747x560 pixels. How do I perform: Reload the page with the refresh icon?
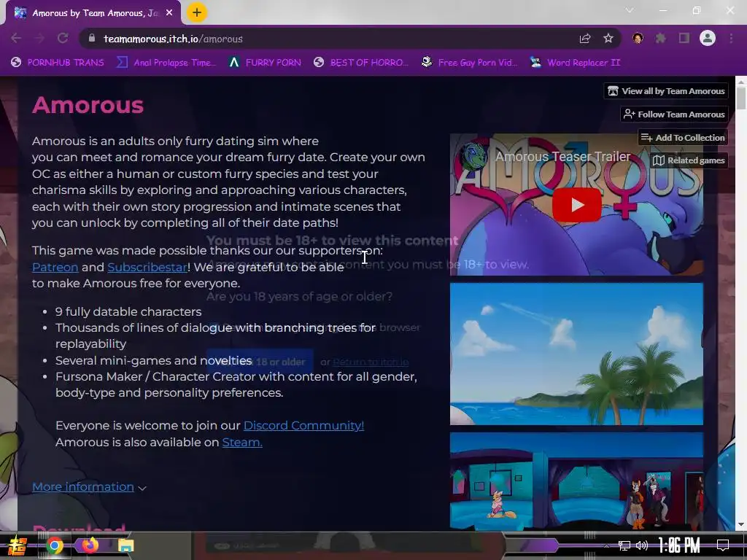pos(63,39)
